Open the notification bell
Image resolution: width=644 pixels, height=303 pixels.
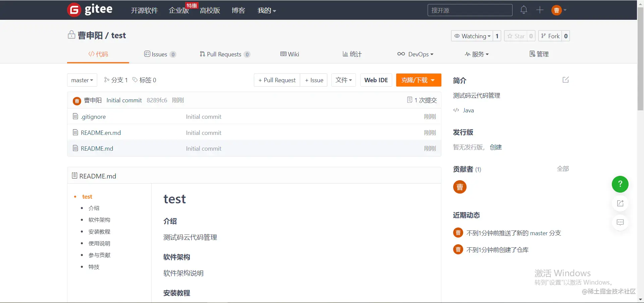point(524,10)
